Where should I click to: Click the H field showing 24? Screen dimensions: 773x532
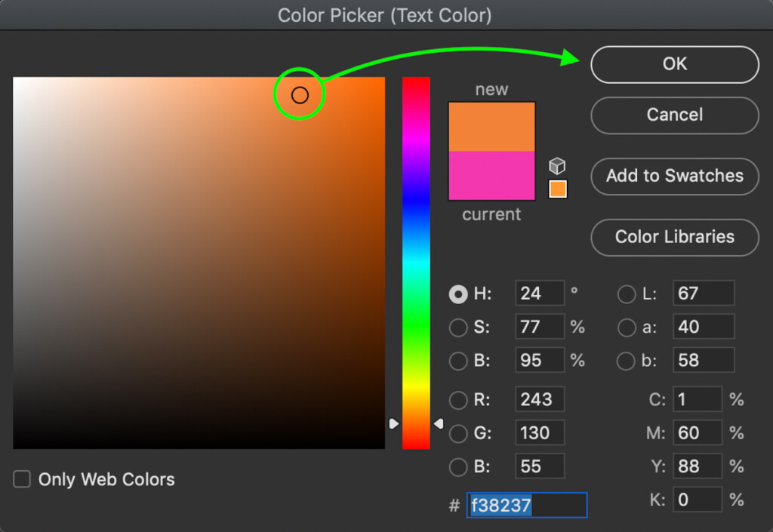pyautogui.click(x=540, y=293)
